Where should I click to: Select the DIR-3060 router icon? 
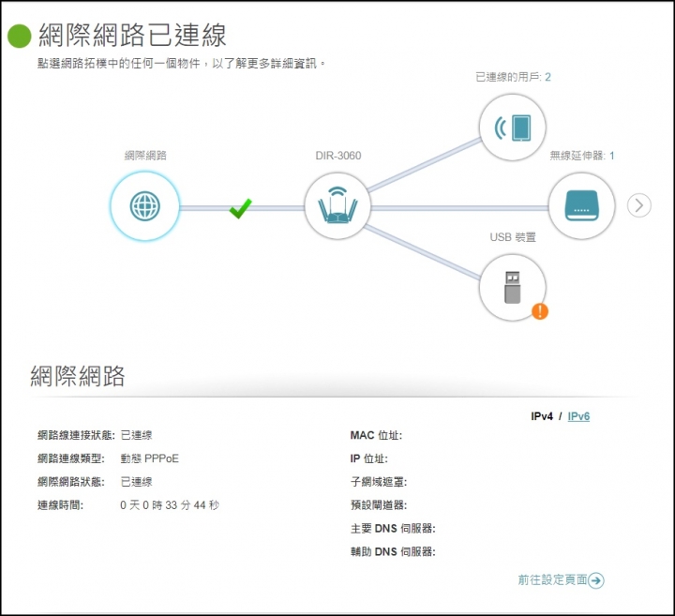click(x=337, y=206)
